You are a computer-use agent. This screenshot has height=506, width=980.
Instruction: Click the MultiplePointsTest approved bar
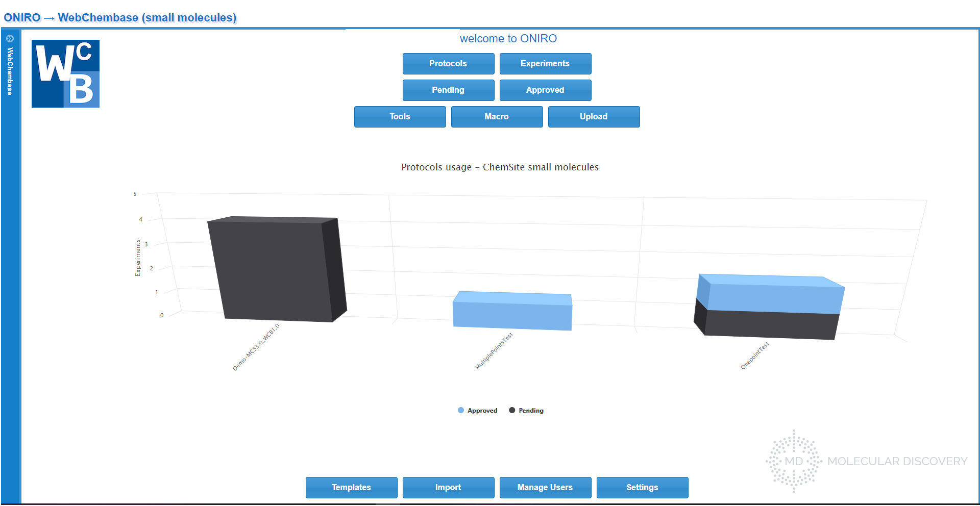512,311
